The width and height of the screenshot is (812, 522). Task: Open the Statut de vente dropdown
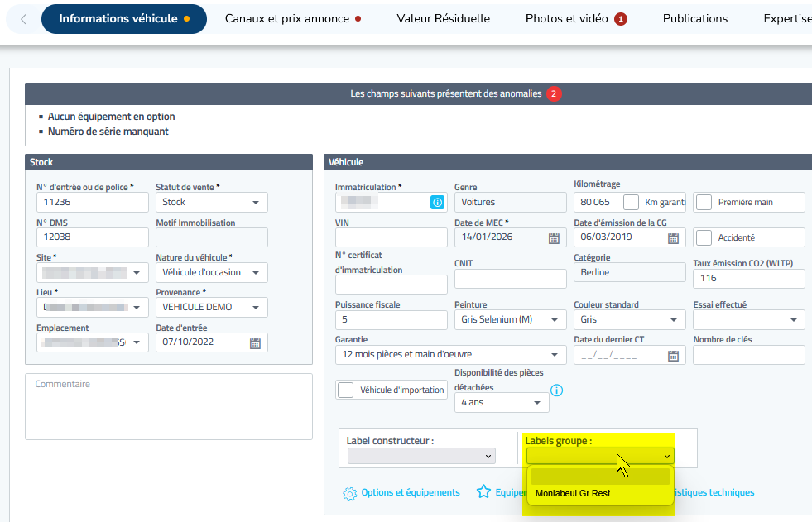pos(211,203)
